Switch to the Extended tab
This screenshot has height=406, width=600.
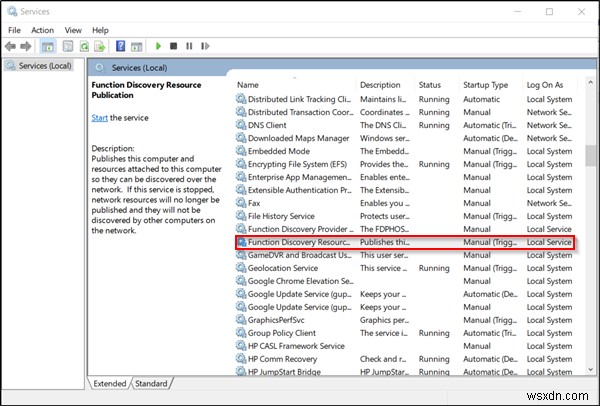(108, 383)
